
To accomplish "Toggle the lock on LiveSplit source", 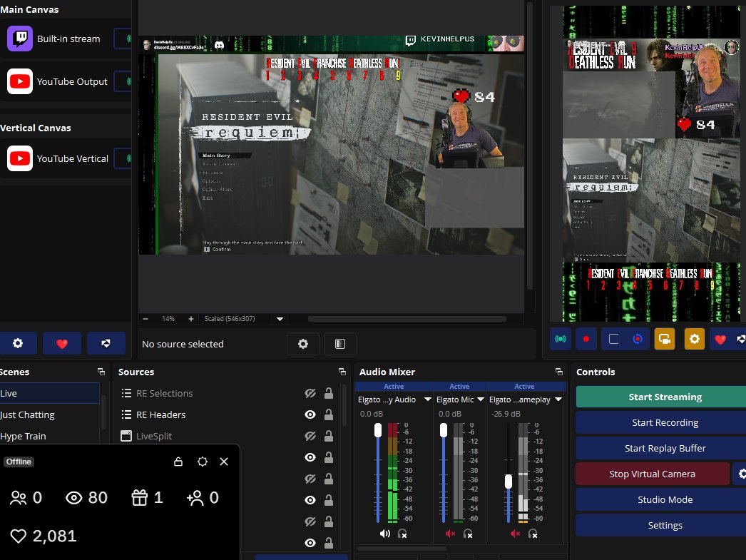I will pyautogui.click(x=329, y=436).
